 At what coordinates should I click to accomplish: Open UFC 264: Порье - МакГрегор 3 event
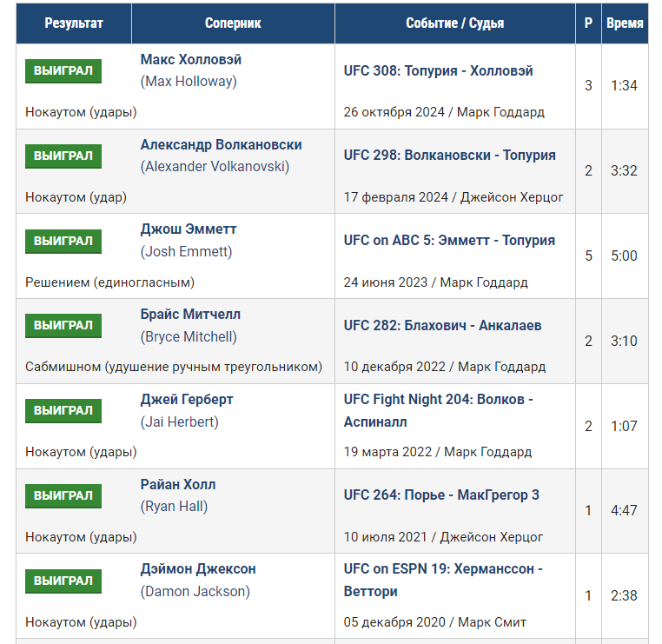click(x=441, y=495)
